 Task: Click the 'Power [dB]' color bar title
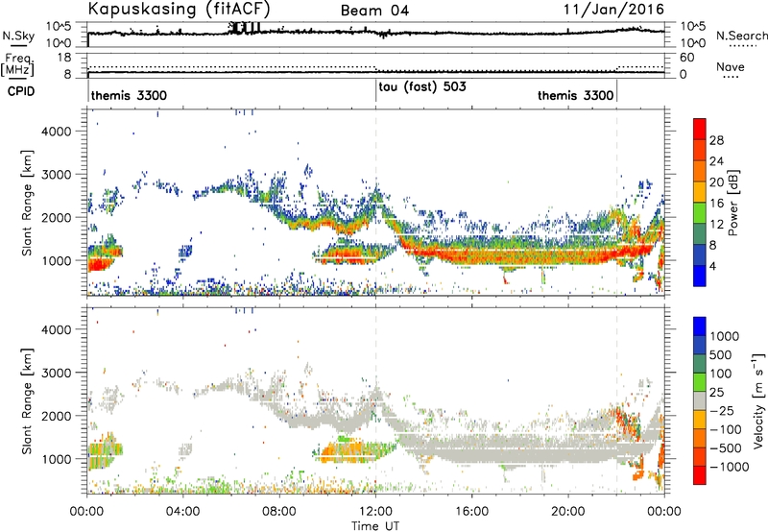732,203
